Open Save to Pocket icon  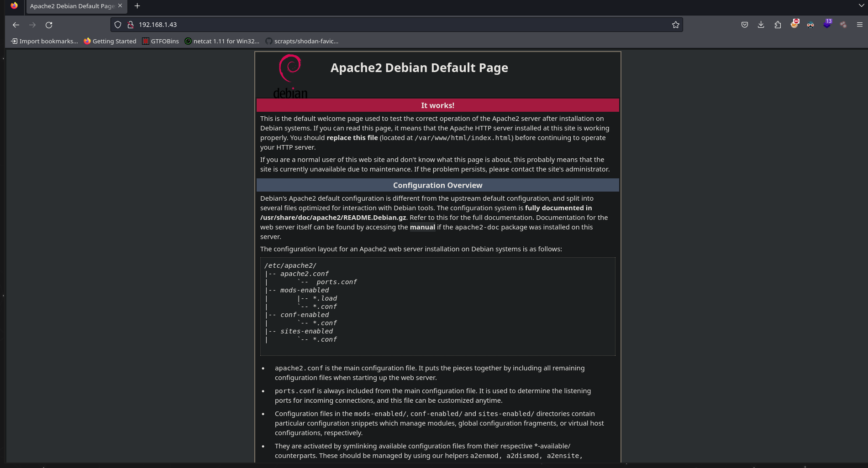click(745, 25)
